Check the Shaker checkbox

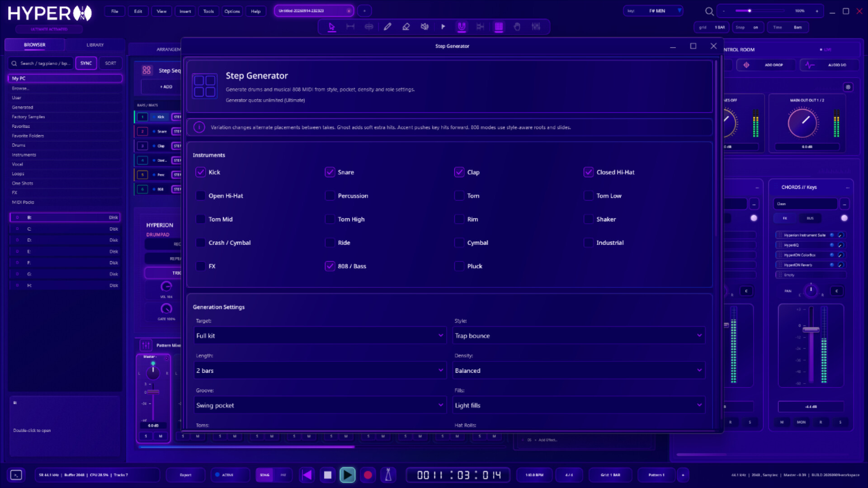(589, 219)
